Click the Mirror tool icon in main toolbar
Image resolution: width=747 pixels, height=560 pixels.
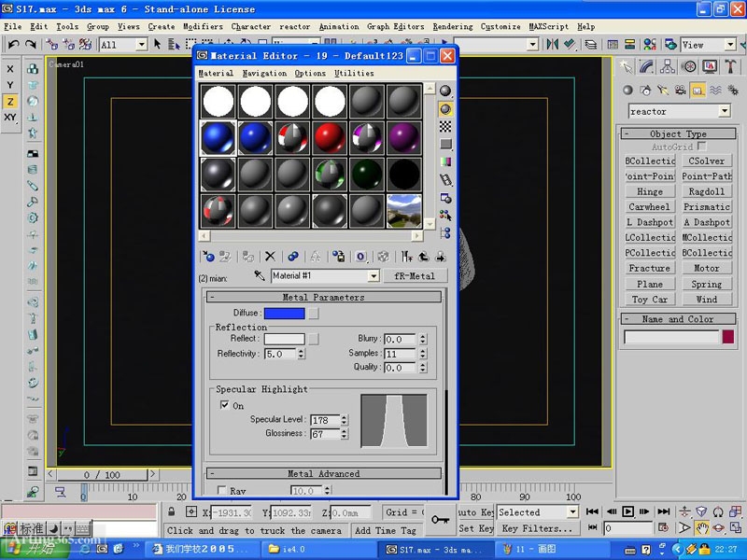click(x=552, y=44)
